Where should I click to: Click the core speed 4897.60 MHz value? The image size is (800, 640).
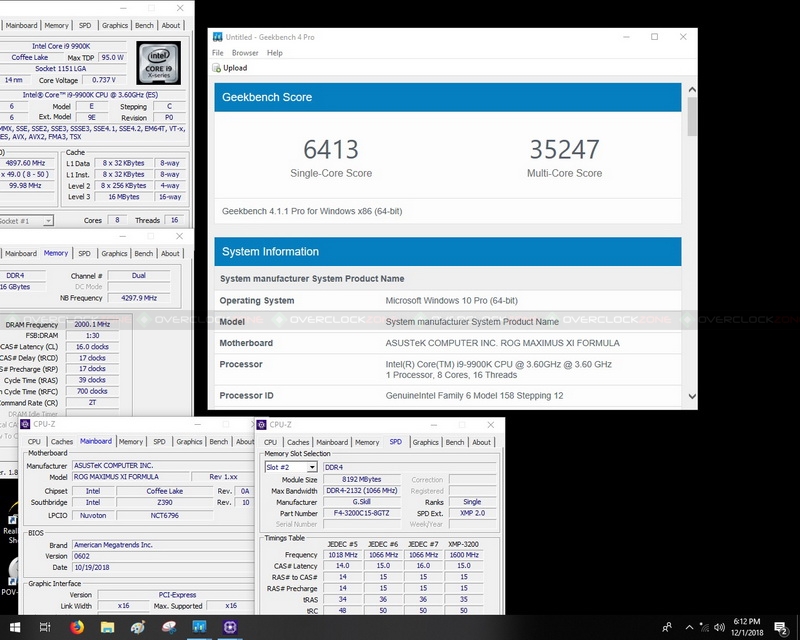pyautogui.click(x=27, y=163)
